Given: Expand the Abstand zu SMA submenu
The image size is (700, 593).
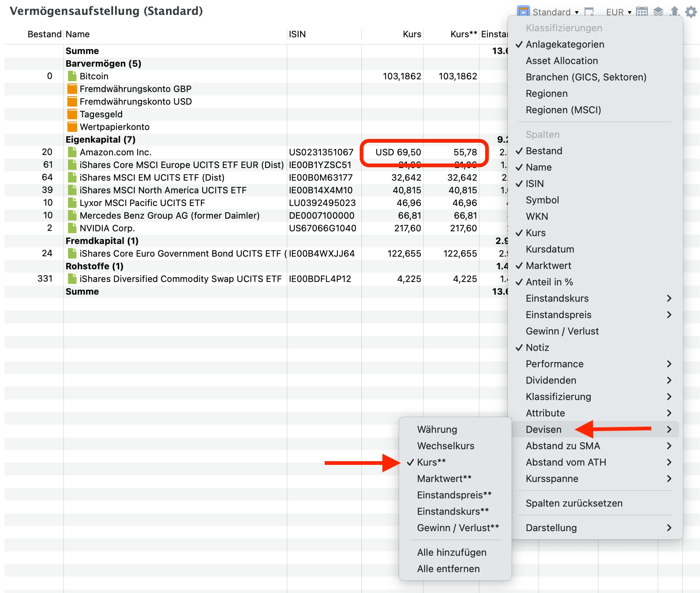Looking at the screenshot, I should coord(595,446).
